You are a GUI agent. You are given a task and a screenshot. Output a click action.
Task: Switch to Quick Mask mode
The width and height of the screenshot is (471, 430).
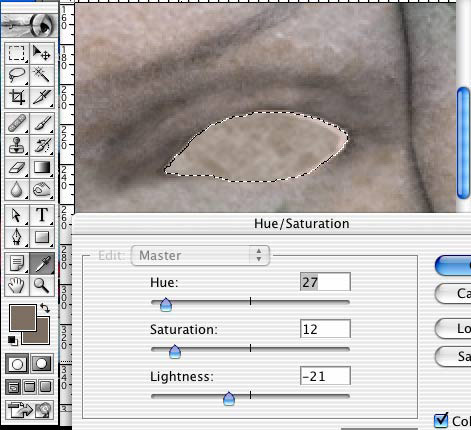tap(41, 364)
